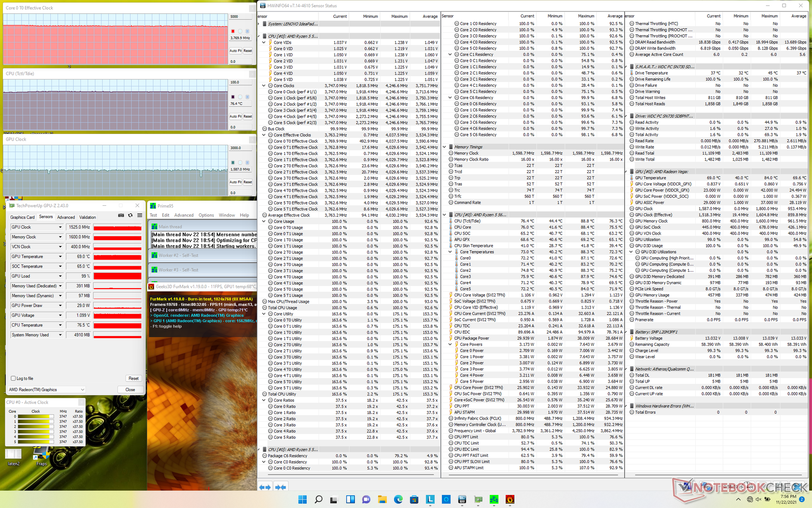Click the GPU-Z screenshot camera icon

[x=121, y=215]
